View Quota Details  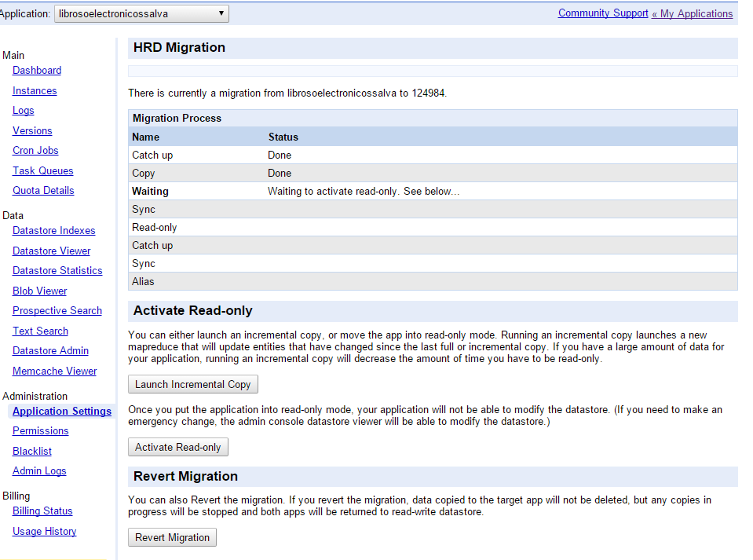[43, 191]
